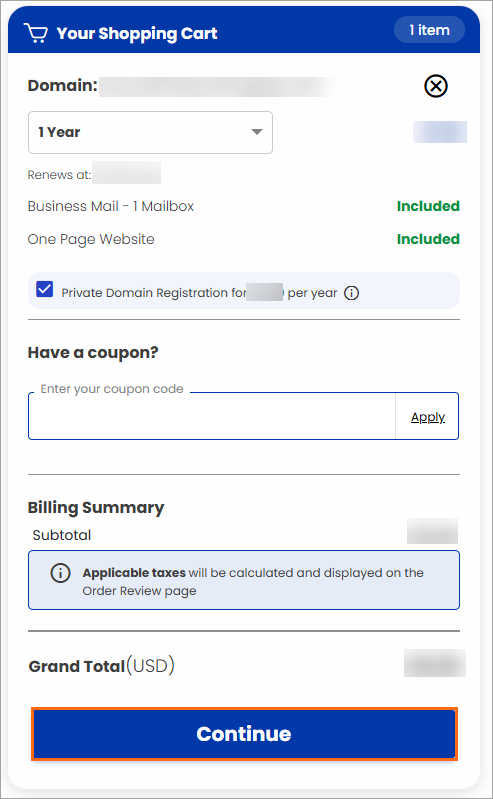This screenshot has width=493, height=799.
Task: Click info icon next to per year
Action: (x=351, y=293)
